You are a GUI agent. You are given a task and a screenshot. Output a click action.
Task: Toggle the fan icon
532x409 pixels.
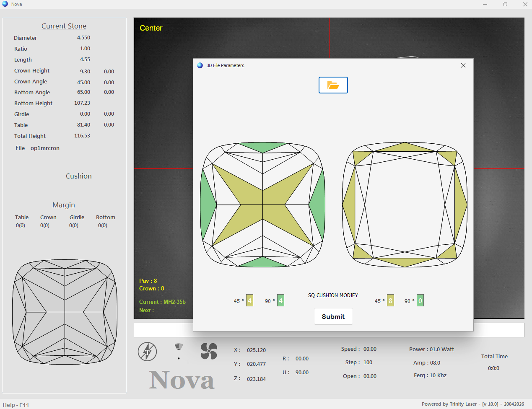tap(209, 351)
